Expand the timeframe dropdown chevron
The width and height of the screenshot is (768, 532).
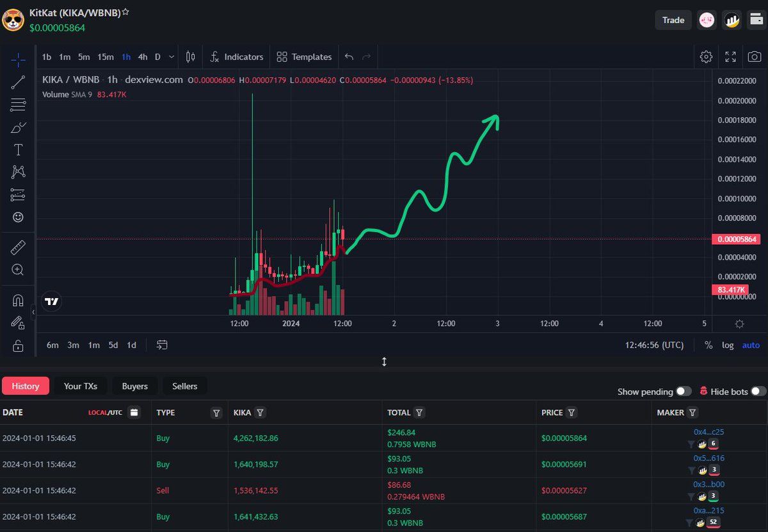pyautogui.click(x=172, y=57)
